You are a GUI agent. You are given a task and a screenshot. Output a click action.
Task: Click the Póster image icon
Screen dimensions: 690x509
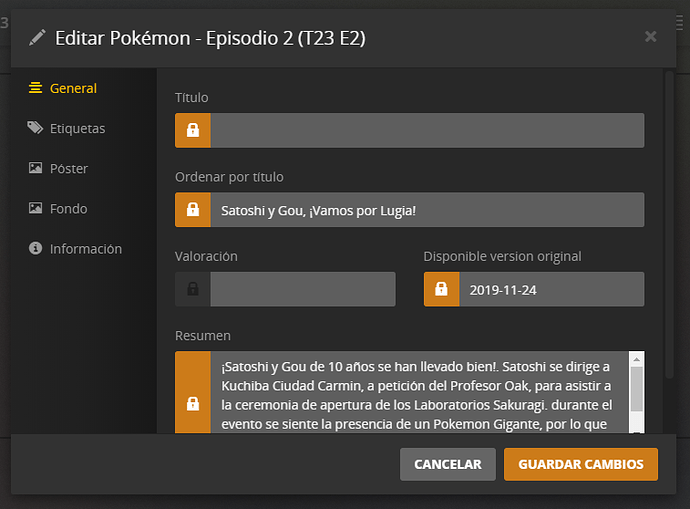pos(35,168)
